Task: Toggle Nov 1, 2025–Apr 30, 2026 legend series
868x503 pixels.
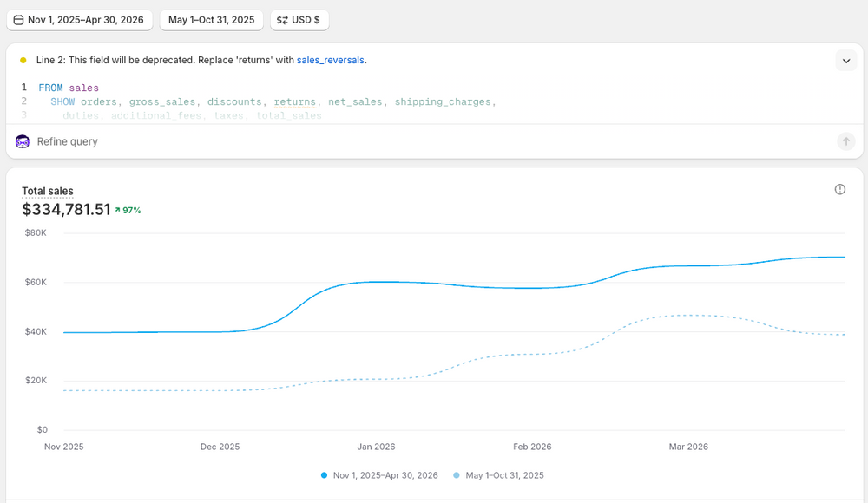Action: [x=379, y=475]
